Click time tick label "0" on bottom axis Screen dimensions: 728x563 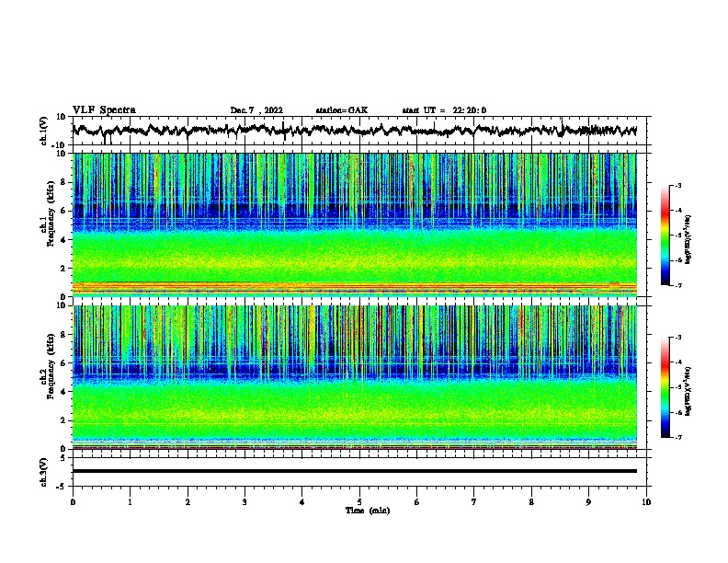coord(73,502)
